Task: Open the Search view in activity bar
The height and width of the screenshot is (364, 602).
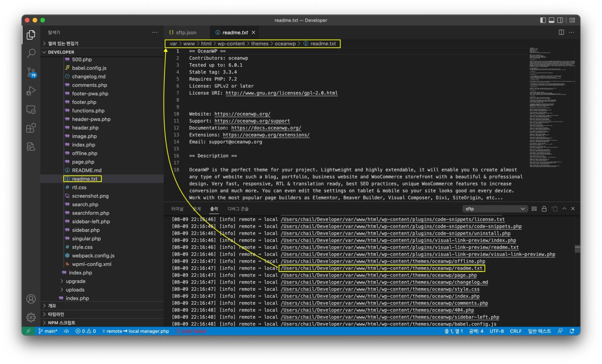Action: 31,53
